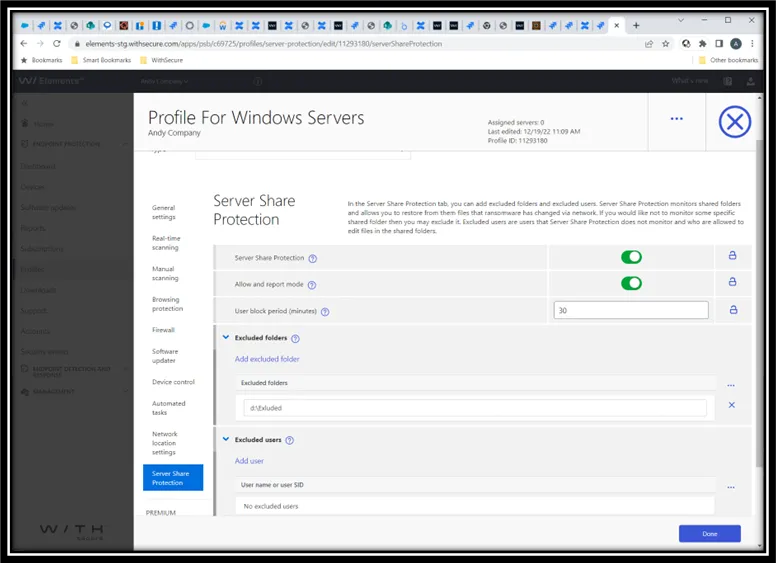Viewport: 776px width, 563px height.
Task: Go back in the browser
Action: click(23, 44)
